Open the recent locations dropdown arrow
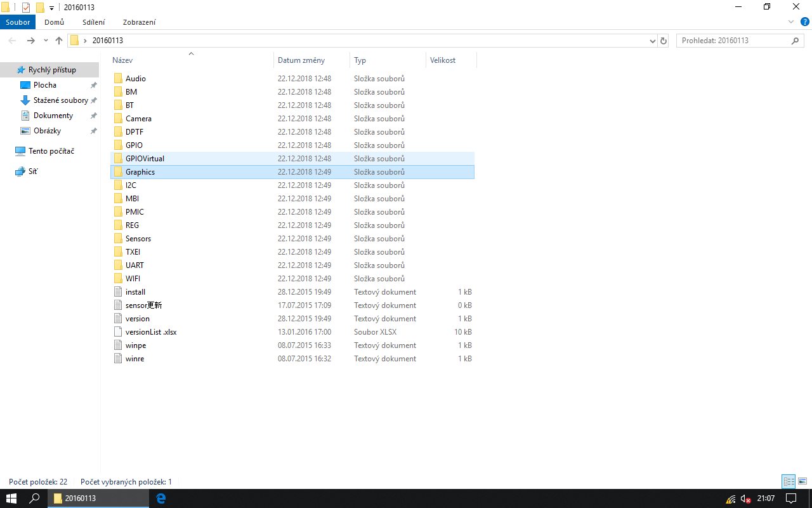 (x=46, y=41)
